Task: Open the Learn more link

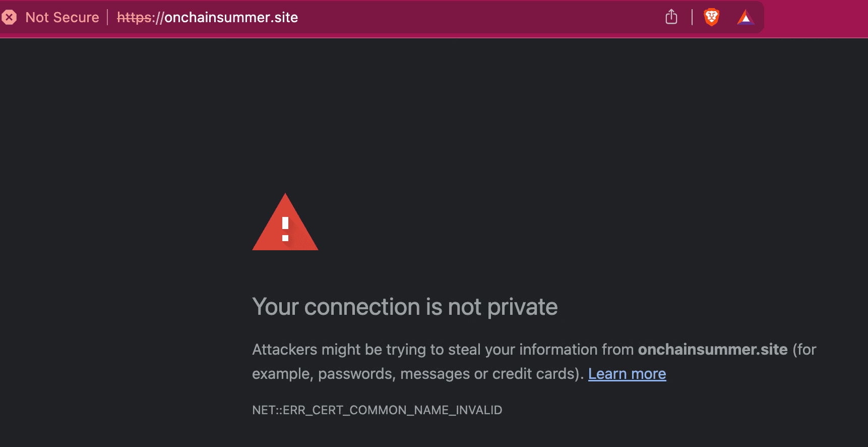Action: 627,374
